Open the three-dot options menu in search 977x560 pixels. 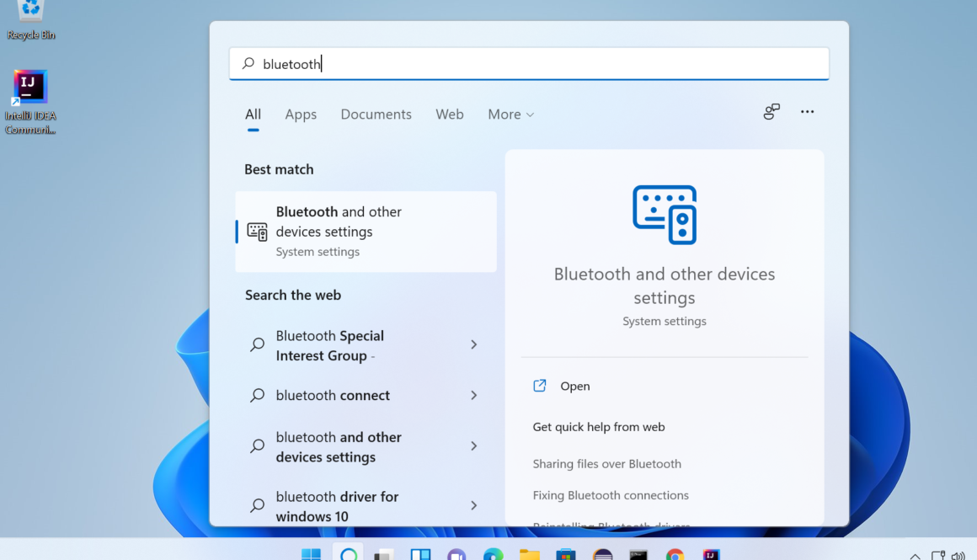807,112
